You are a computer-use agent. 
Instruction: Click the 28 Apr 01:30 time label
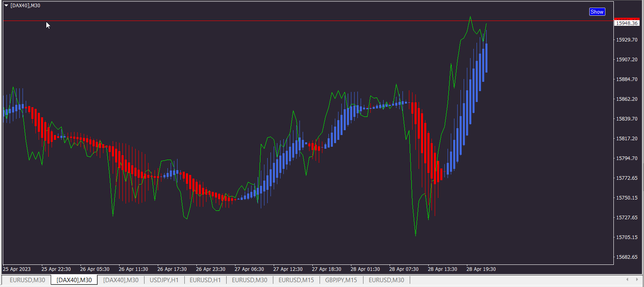[x=365, y=269]
